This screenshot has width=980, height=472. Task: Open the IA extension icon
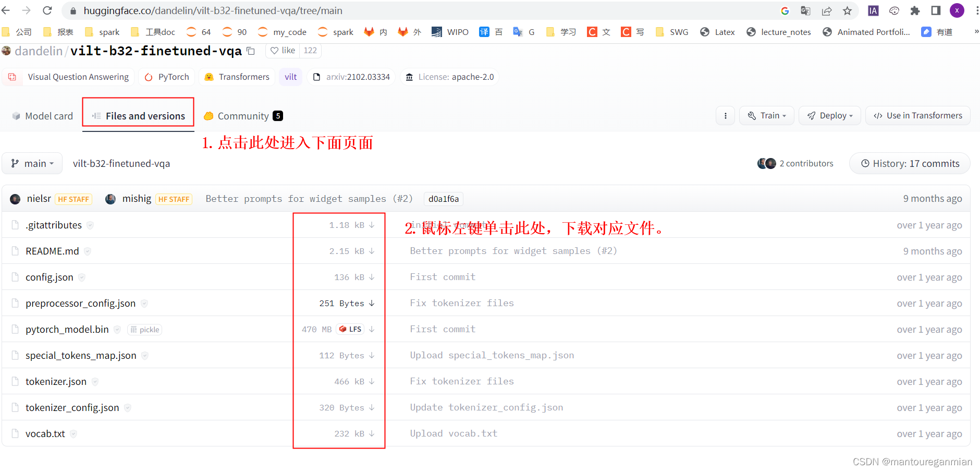[873, 10]
